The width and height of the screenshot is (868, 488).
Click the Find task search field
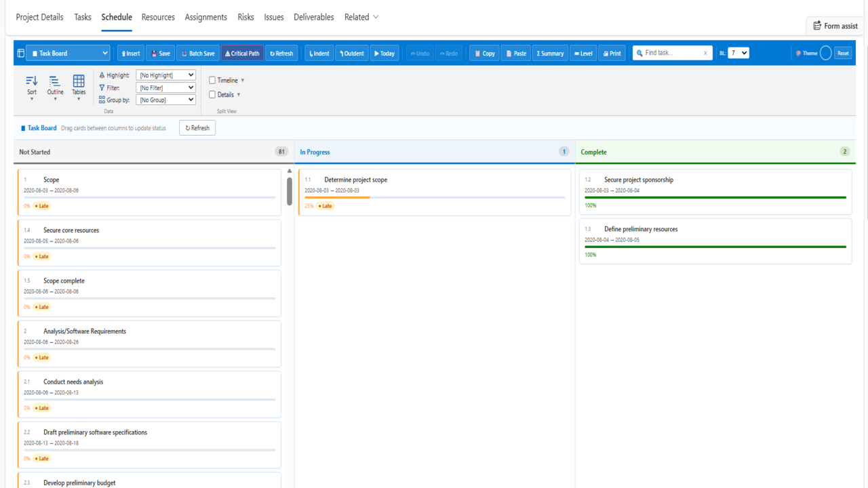tap(671, 53)
